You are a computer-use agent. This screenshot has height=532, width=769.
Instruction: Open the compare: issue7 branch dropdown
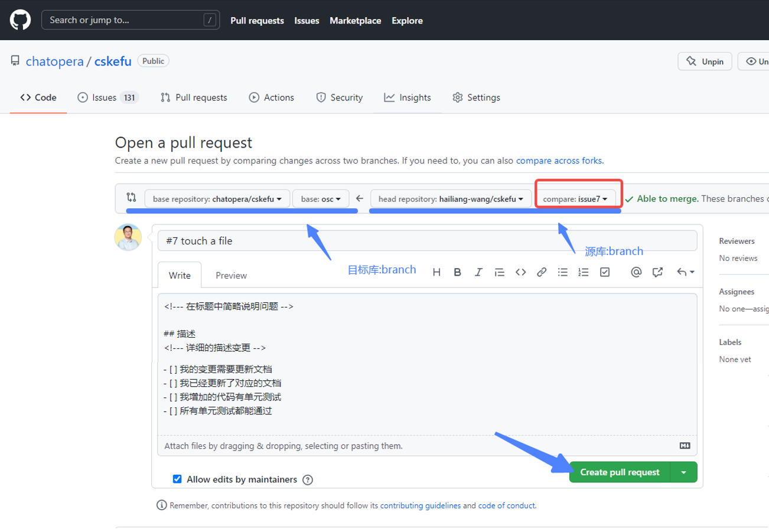pyautogui.click(x=576, y=198)
